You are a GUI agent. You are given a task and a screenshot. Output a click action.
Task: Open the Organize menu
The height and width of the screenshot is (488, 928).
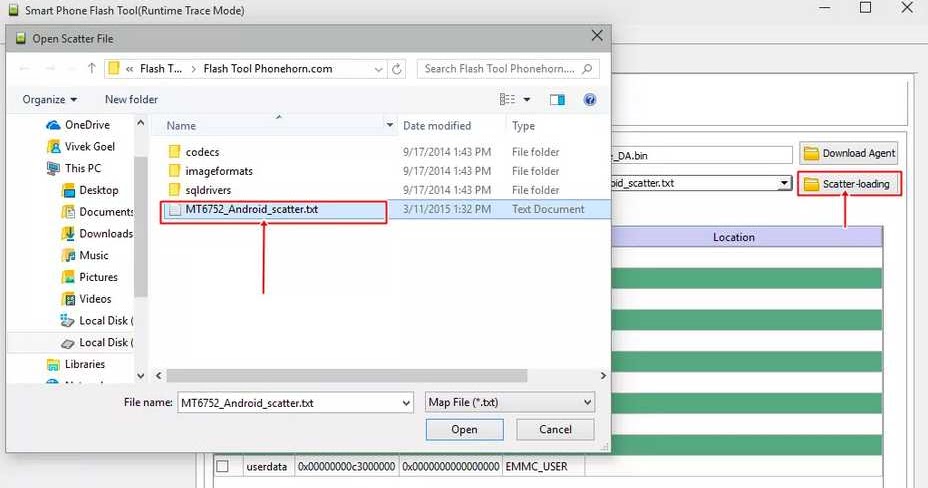coord(50,99)
